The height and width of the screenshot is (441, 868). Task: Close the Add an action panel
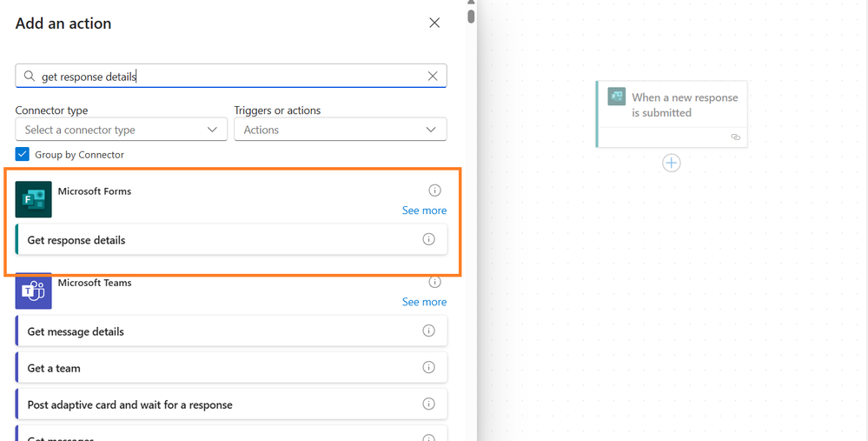[x=434, y=23]
